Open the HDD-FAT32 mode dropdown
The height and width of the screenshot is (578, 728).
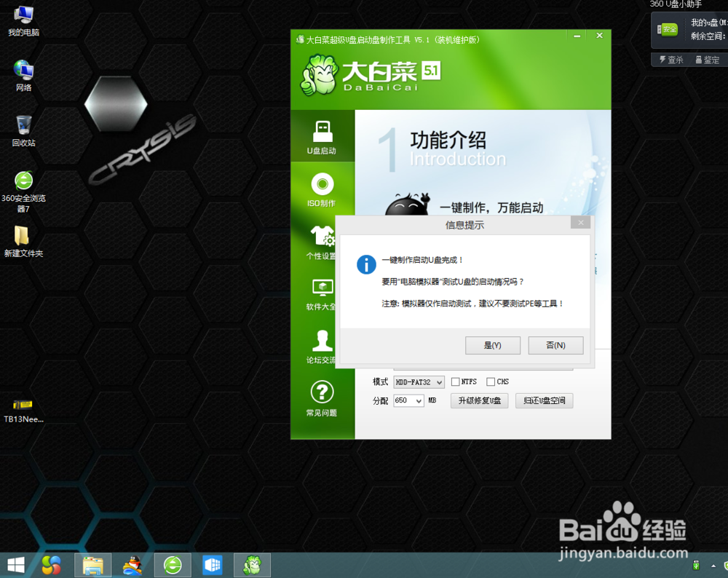pos(419,382)
